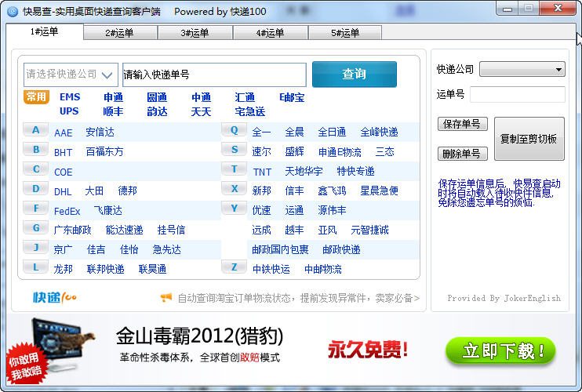The width and height of the screenshot is (582, 392).
Task: Select letter S index button
Action: click(x=234, y=150)
